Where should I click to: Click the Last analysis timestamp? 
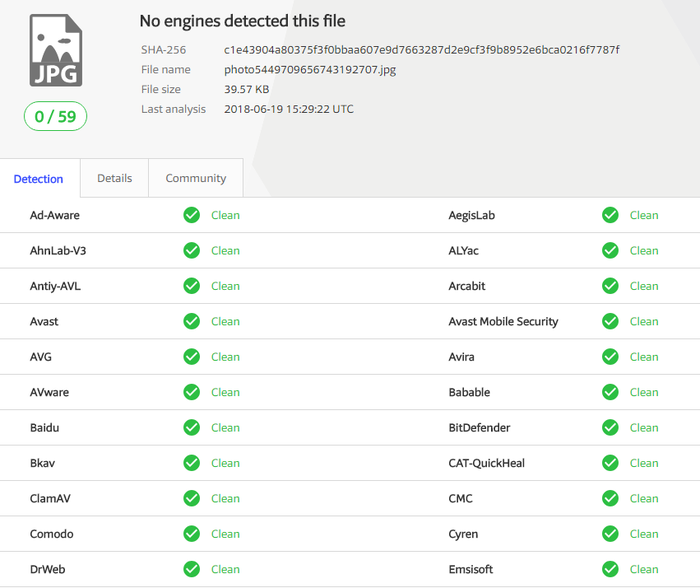tap(289, 109)
